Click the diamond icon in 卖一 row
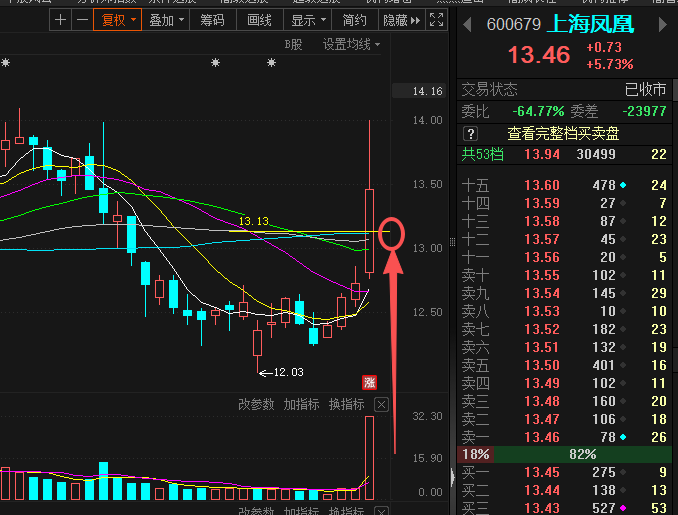 point(623,437)
